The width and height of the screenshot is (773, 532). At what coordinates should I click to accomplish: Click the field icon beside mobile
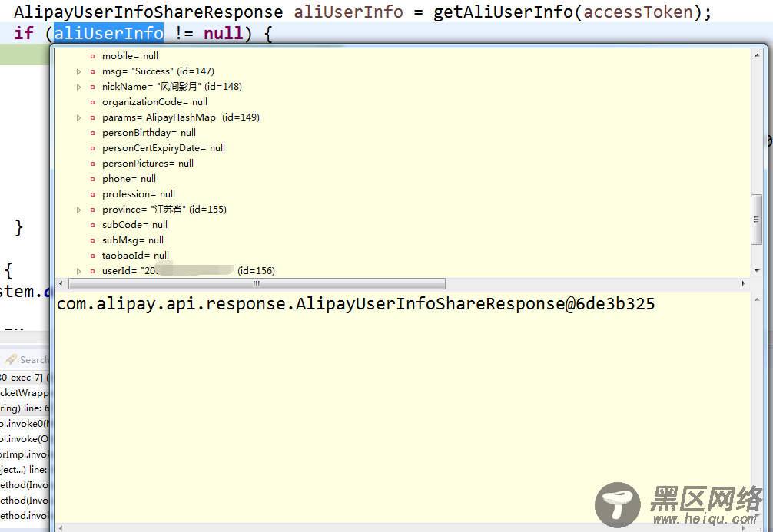tap(92, 56)
